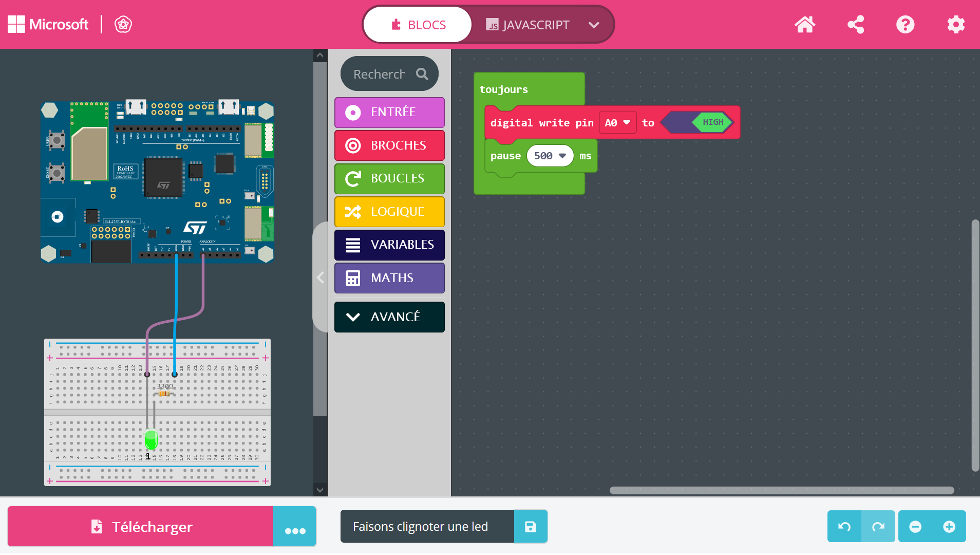The width and height of the screenshot is (980, 555).
Task: Zoom out the blocks workspace
Action: (915, 527)
